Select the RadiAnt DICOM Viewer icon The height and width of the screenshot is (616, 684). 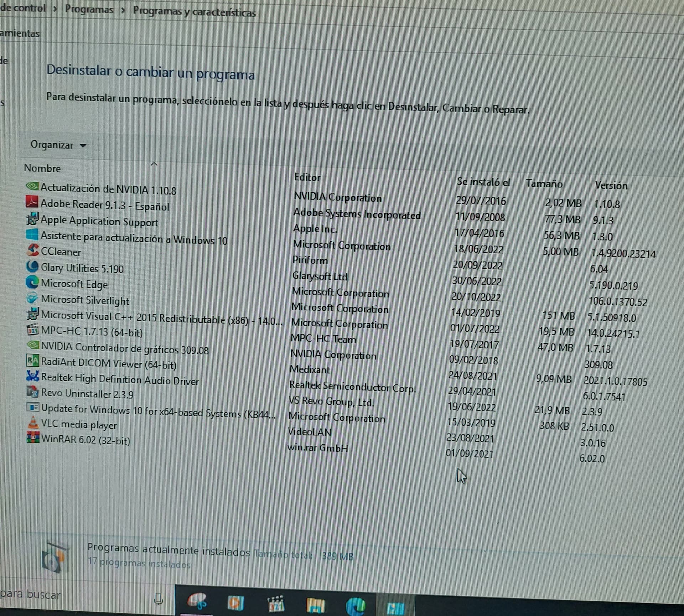pos(32,361)
